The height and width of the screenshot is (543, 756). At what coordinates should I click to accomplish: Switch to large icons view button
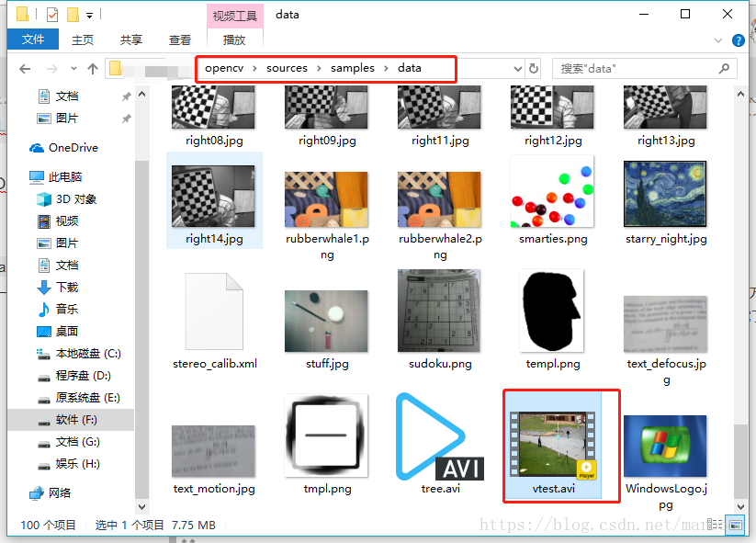point(736,525)
